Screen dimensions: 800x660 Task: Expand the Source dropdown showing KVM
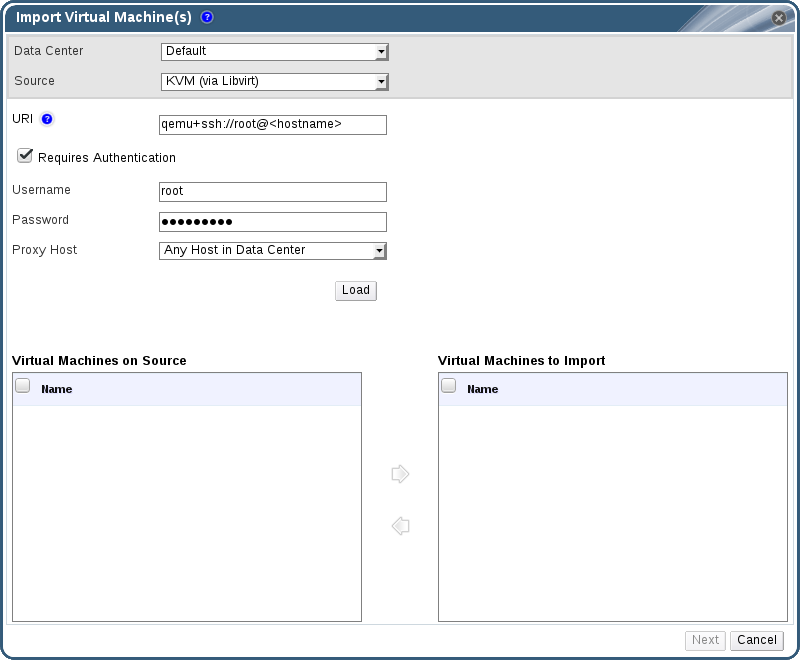tap(273, 82)
